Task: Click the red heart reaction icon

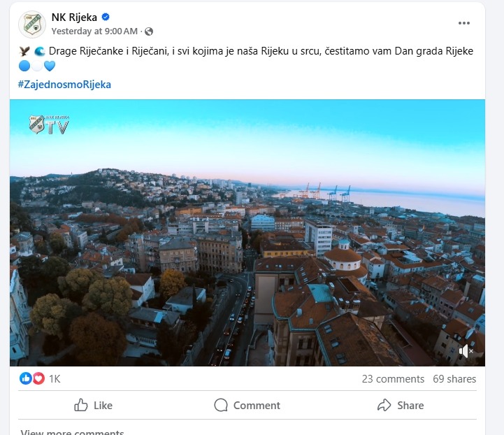Action: click(x=38, y=378)
